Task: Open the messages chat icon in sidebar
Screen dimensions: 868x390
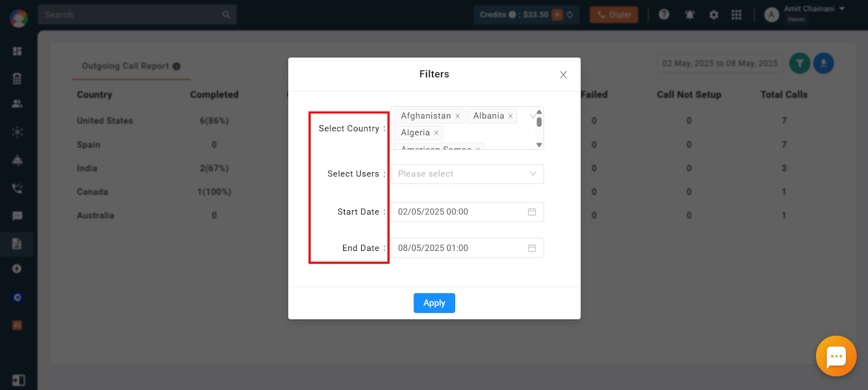Action: pos(17,216)
